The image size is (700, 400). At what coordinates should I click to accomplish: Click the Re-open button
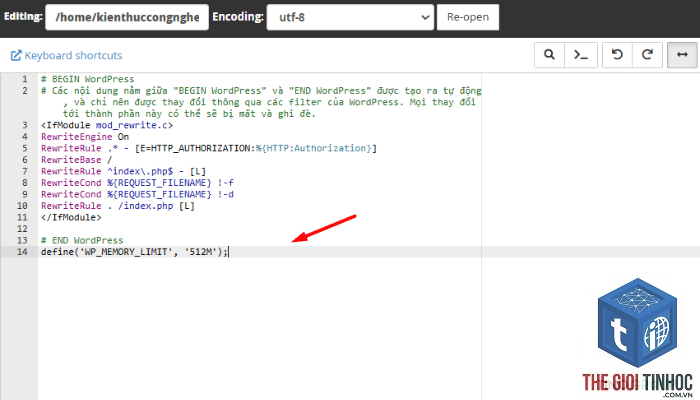(x=468, y=17)
